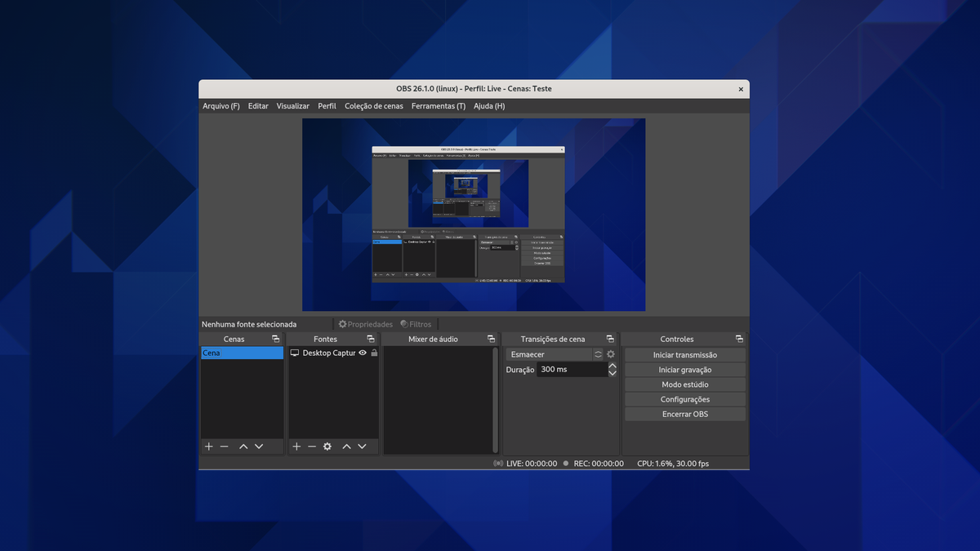Screen dimensions: 980x551
Task: Click the Nenhuma fonte selecionada label
Action: [249, 324]
